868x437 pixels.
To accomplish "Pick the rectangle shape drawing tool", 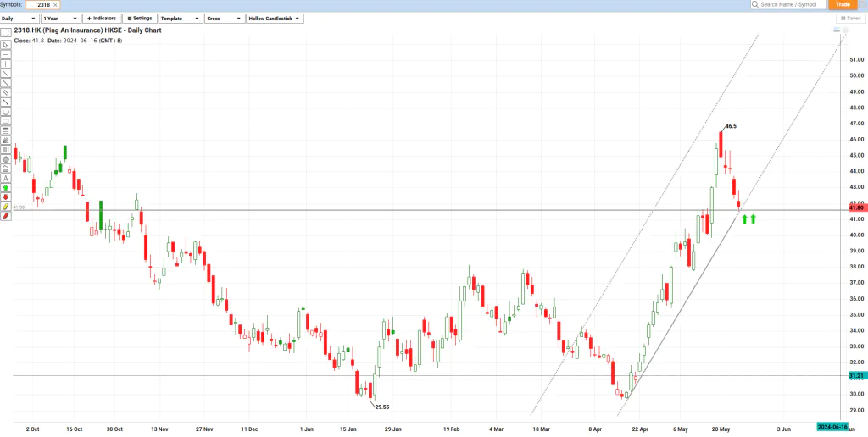I will click(x=6, y=120).
